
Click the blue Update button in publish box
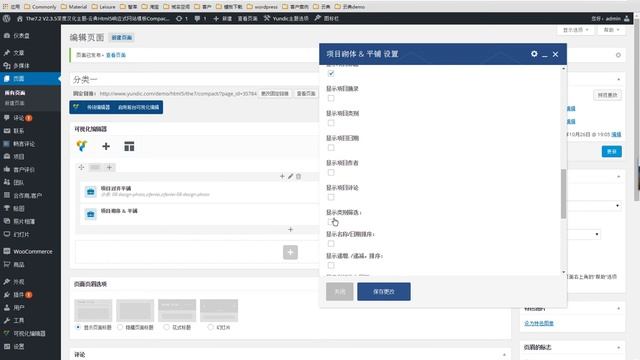tap(611, 151)
